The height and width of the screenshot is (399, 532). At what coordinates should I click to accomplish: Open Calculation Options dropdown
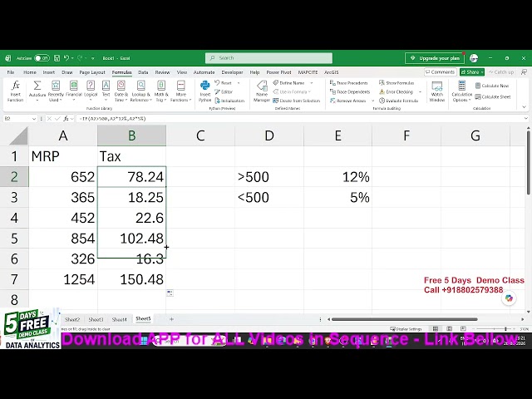point(462,91)
